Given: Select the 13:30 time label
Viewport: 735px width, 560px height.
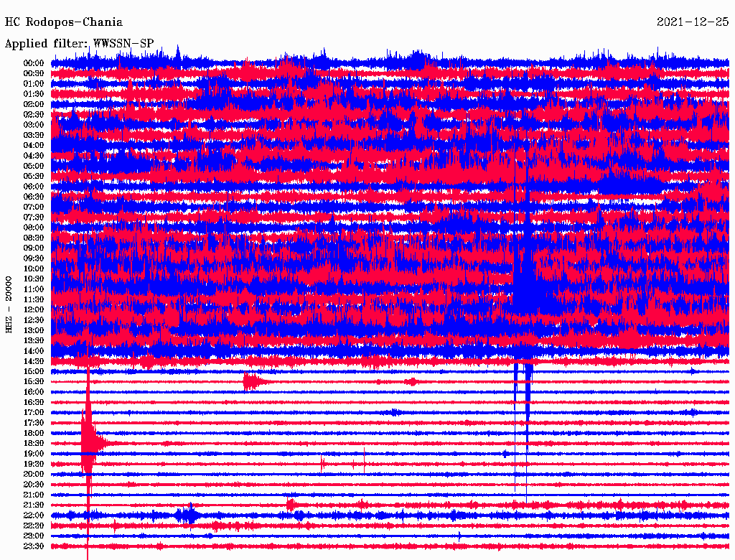Looking at the screenshot, I should click(x=34, y=340).
